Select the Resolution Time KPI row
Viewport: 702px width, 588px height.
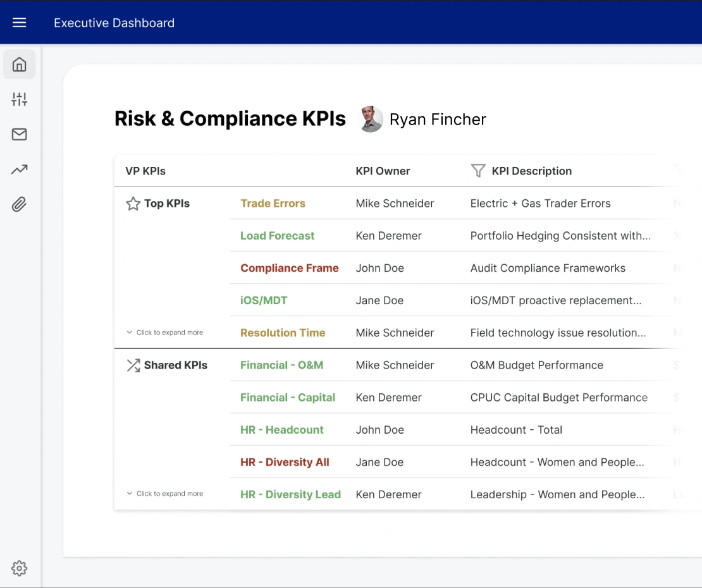[283, 333]
